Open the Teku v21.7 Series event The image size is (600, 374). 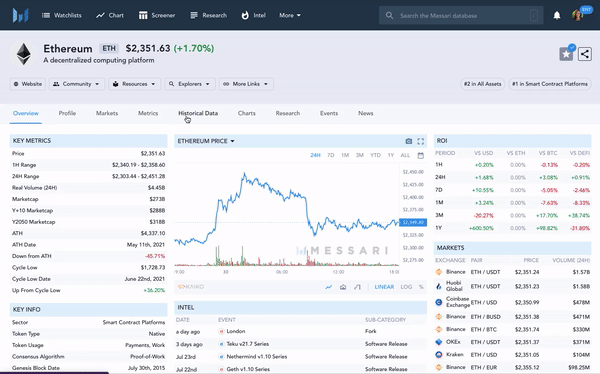click(248, 344)
